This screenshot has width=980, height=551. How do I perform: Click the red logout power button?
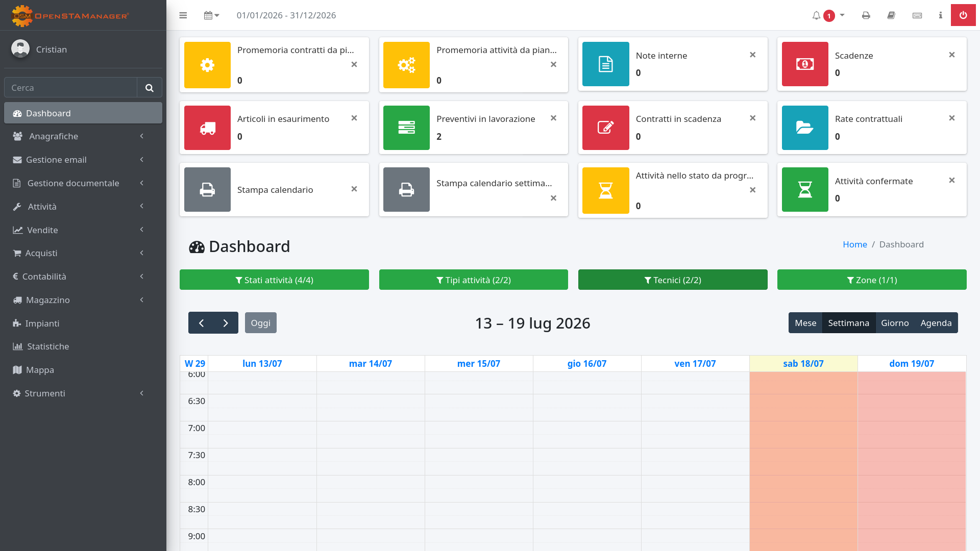click(x=963, y=15)
